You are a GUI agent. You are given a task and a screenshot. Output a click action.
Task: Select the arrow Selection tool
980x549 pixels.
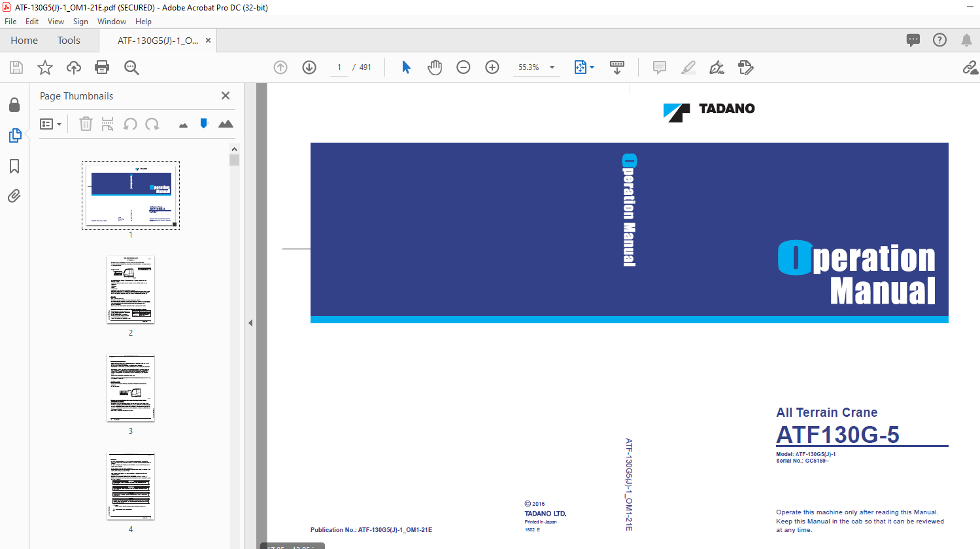point(406,67)
